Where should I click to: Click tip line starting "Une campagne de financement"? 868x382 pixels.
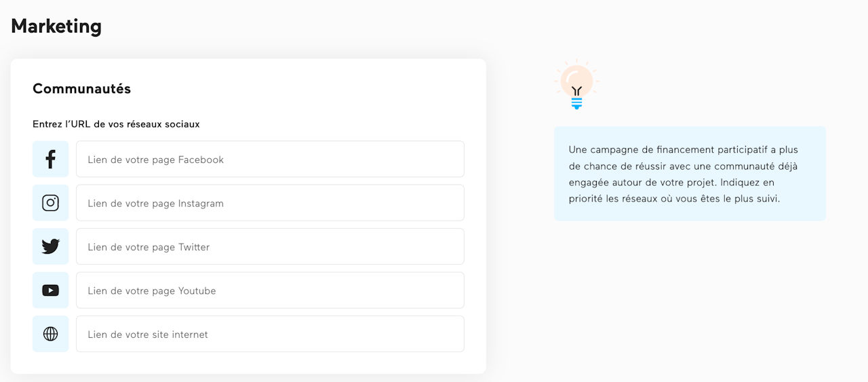pyautogui.click(x=682, y=149)
